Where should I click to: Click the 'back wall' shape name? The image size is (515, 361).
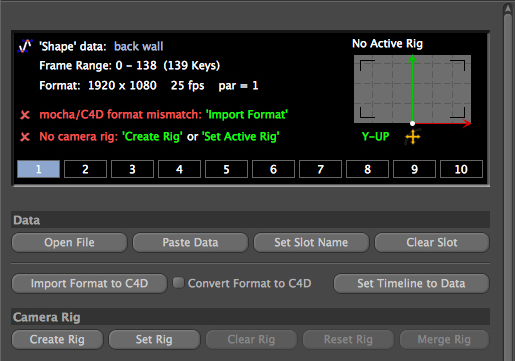(139, 46)
